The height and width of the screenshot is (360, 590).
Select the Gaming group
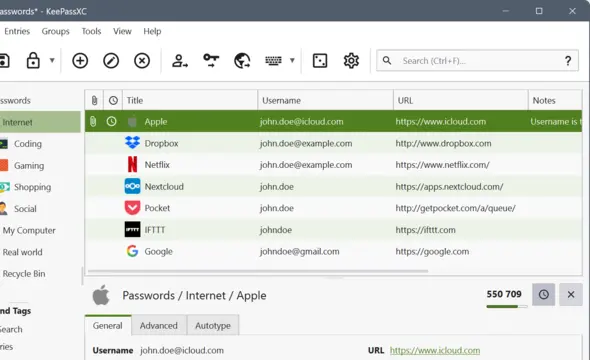[x=29, y=166]
